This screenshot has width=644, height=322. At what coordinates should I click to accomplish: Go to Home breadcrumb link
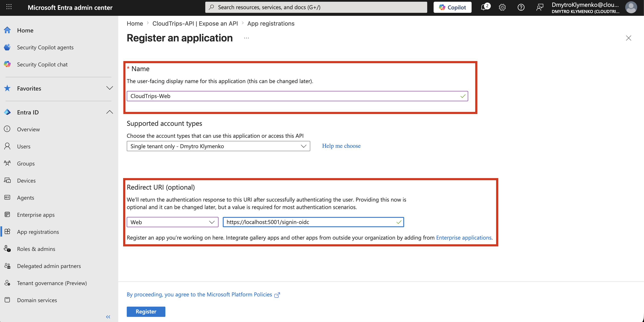tap(135, 23)
